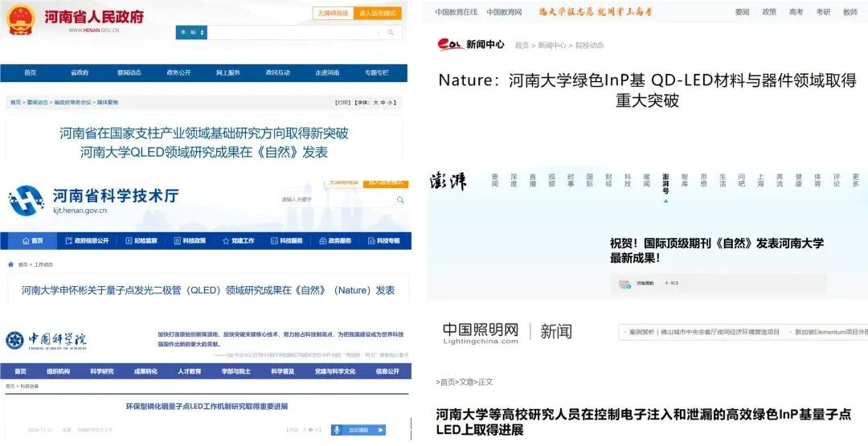Open the 本站 search scope dropdown

[x=191, y=33]
